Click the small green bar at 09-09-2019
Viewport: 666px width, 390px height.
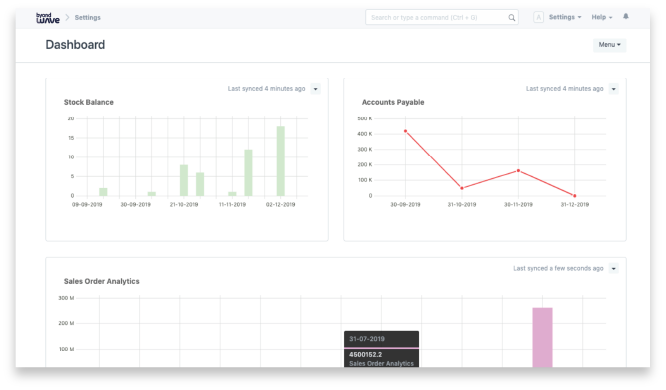click(103, 192)
